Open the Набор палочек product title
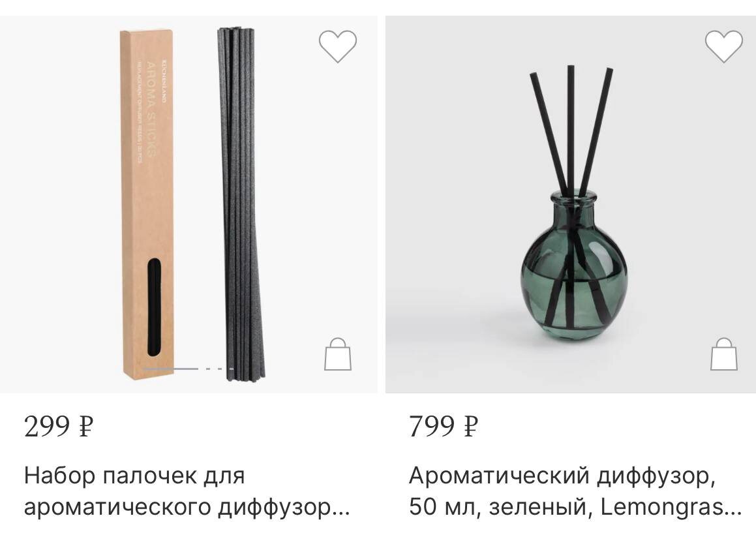Screen dimensions: 756x548 pos(187,491)
